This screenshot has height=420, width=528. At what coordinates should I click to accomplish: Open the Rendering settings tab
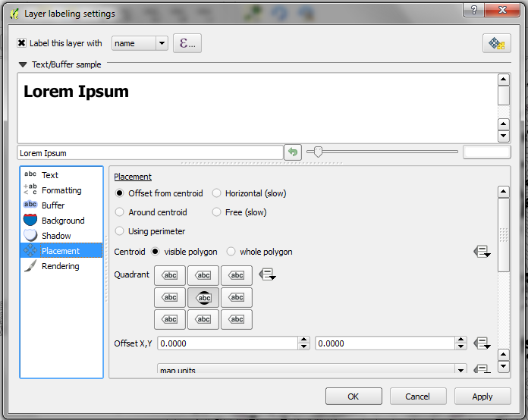pos(61,266)
